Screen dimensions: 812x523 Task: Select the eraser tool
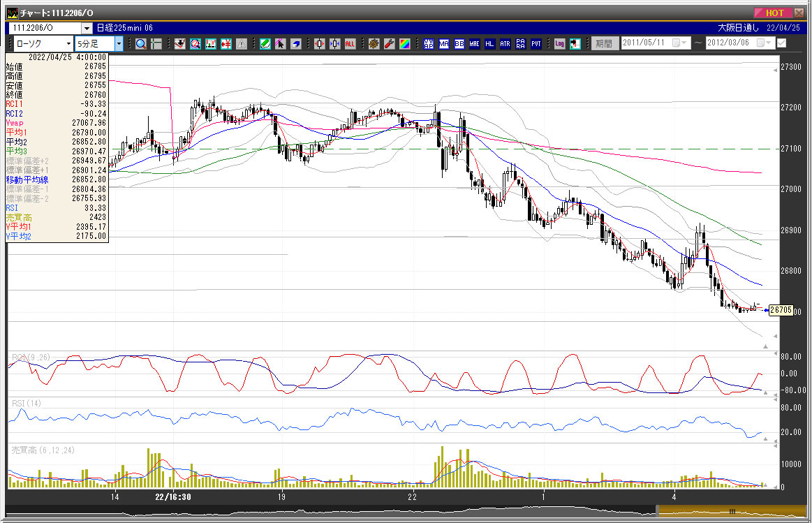click(296, 44)
